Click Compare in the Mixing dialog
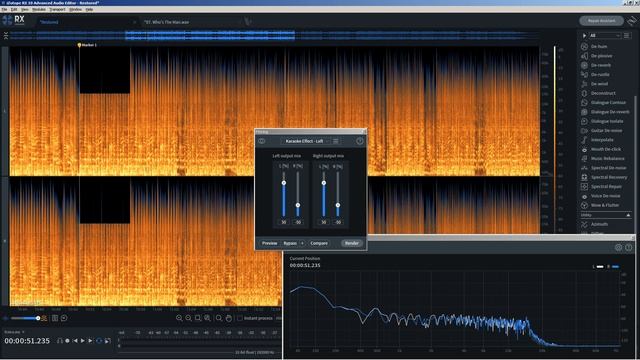The height and width of the screenshot is (360, 640). pos(319,243)
